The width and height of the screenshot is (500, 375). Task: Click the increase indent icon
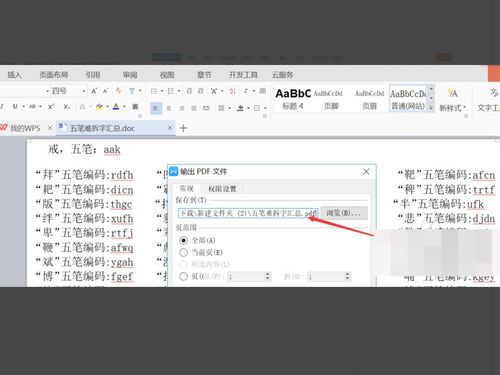pos(200,91)
